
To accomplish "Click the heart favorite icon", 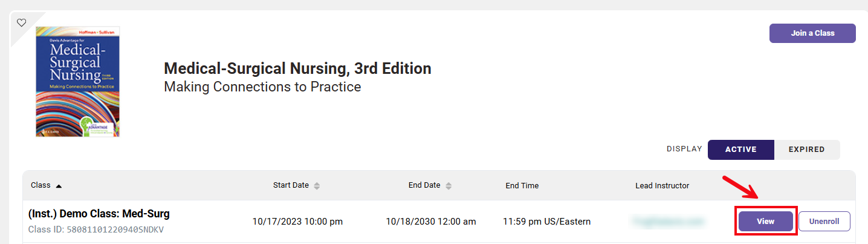I will point(21,23).
